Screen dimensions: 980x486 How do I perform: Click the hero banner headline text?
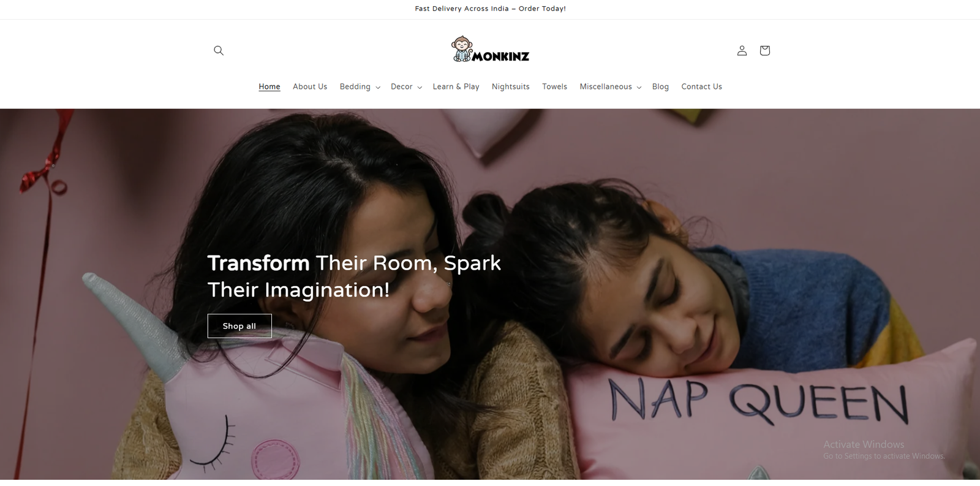click(354, 276)
